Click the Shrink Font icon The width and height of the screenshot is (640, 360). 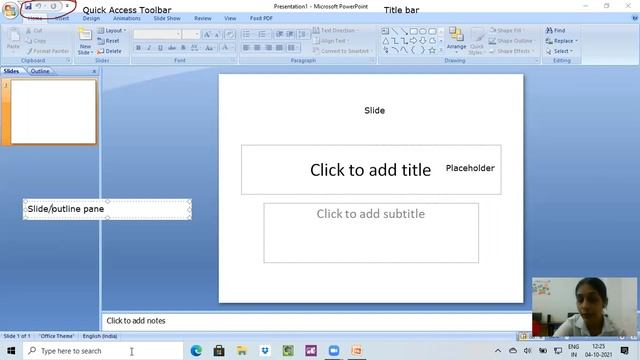[217, 35]
